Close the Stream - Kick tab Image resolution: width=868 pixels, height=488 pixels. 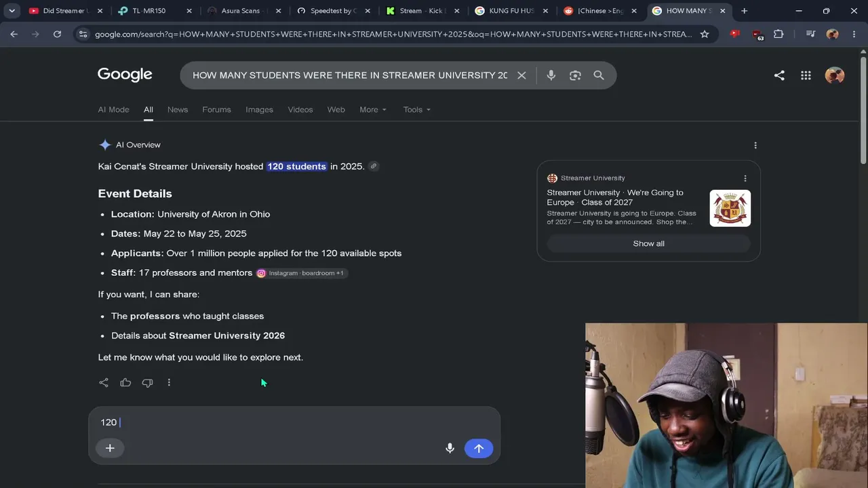[x=457, y=11]
